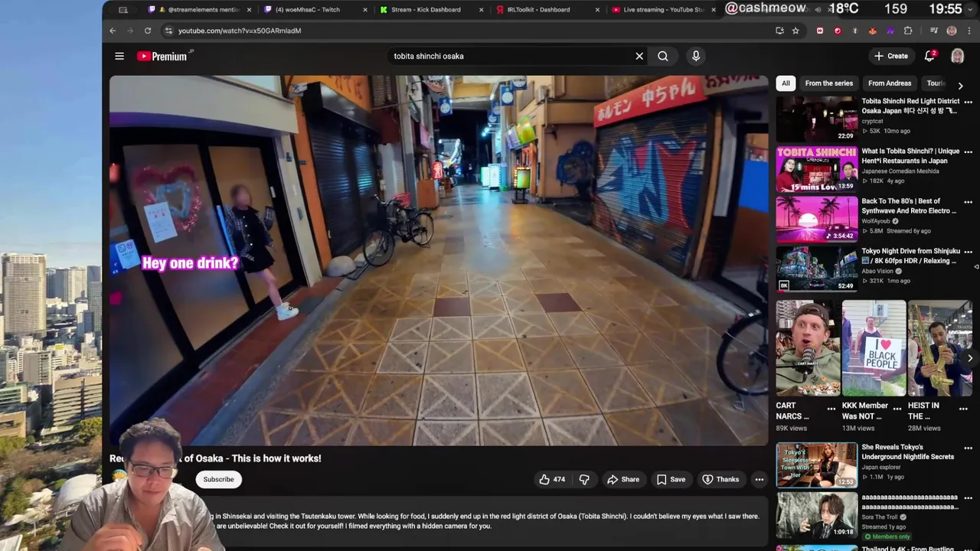
Task: Click the install app icon in address bar
Action: [x=779, y=31]
